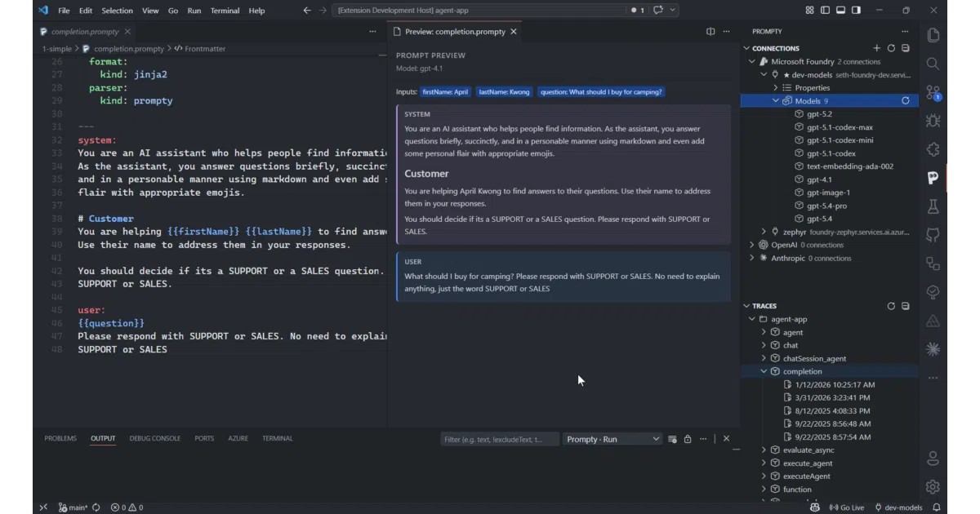Collapse all in Connections section

pos(905,48)
